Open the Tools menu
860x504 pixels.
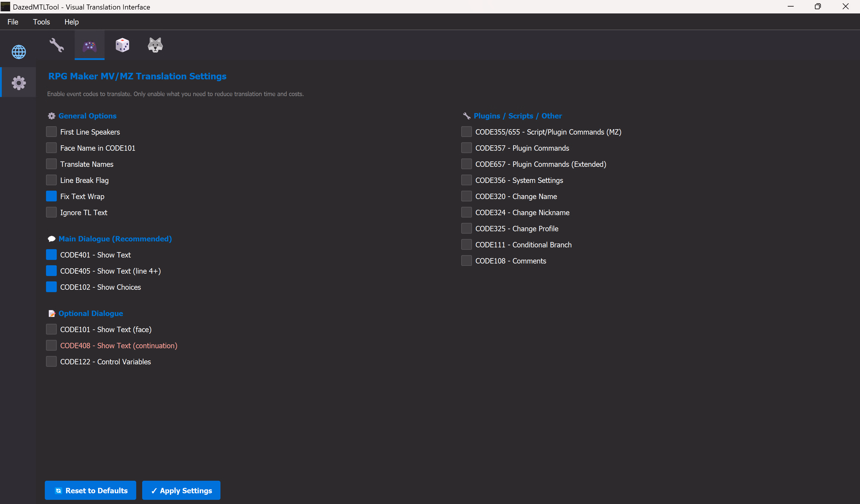41,22
